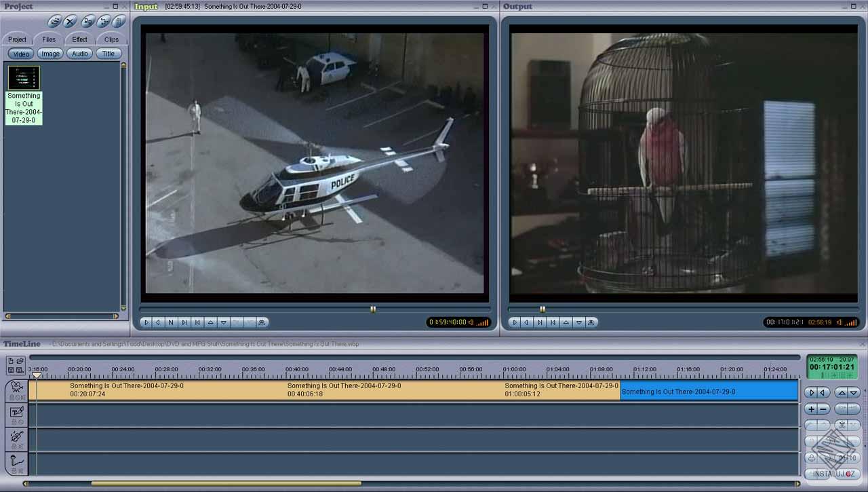Zoom out the timeline with minus button
Image resolution: width=868 pixels, height=492 pixels.
(x=823, y=409)
